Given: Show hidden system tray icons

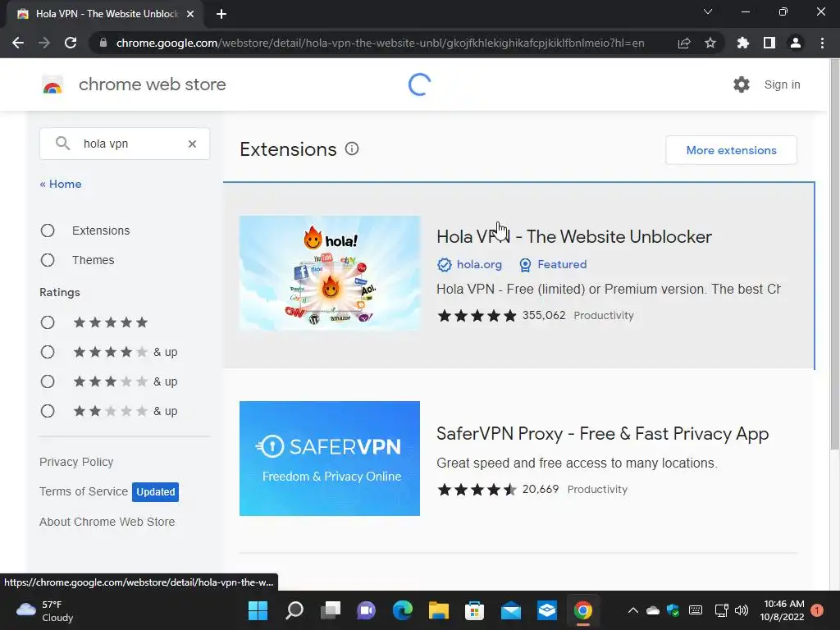Looking at the screenshot, I should point(632,610).
